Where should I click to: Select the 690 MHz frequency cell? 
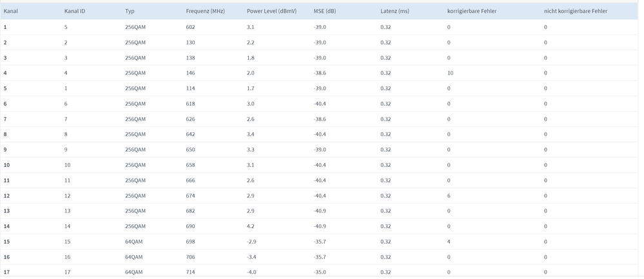[190, 226]
